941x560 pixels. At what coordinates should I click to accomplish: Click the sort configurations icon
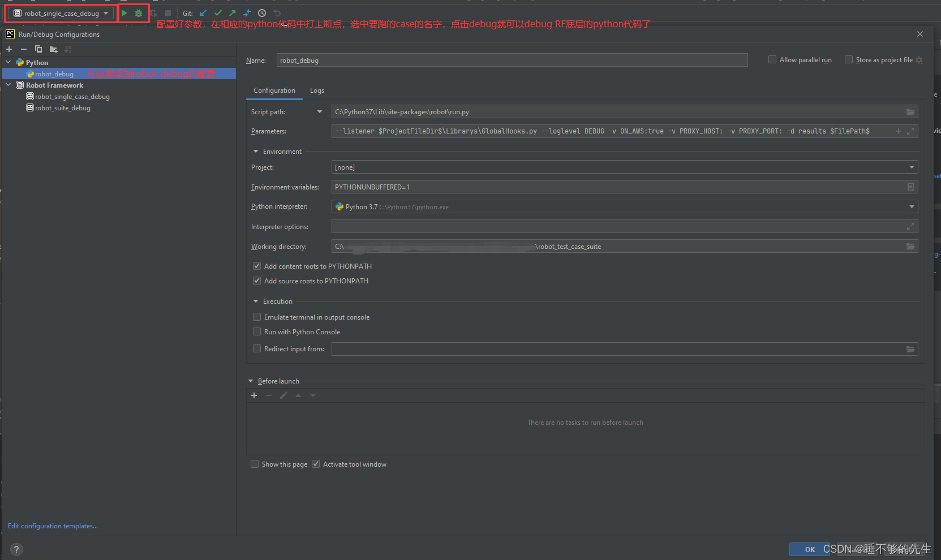(x=68, y=49)
